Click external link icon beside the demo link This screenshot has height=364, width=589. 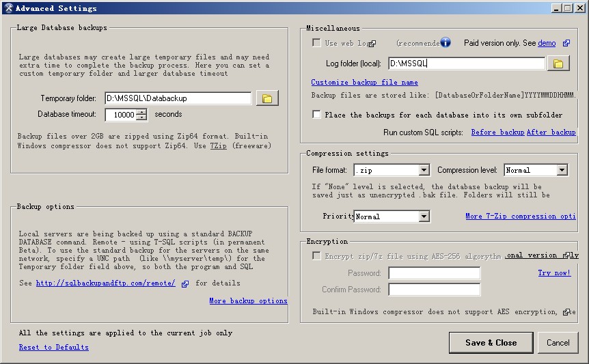[x=566, y=44]
